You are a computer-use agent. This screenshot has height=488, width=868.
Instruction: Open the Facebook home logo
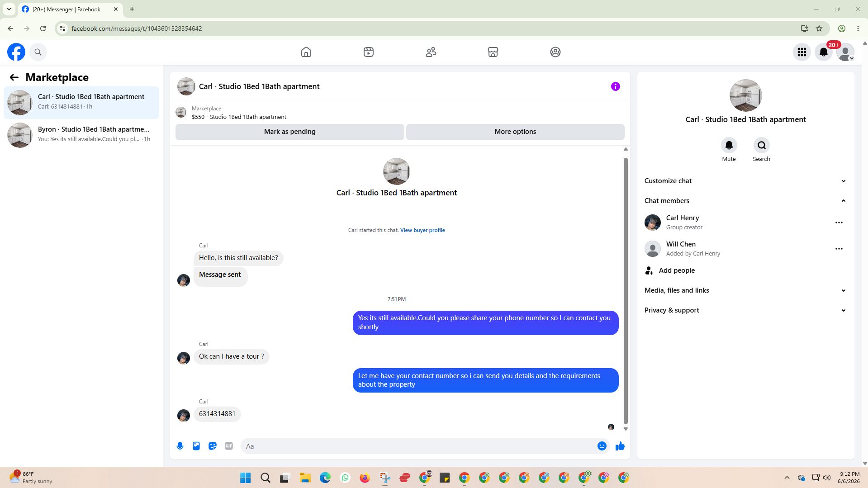pos(16,52)
